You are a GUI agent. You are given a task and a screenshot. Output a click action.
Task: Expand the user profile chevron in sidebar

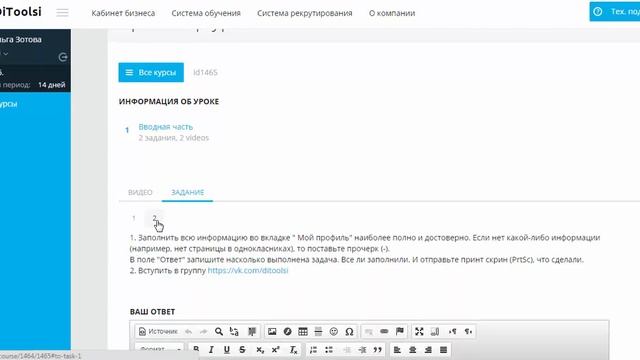(x=6, y=53)
